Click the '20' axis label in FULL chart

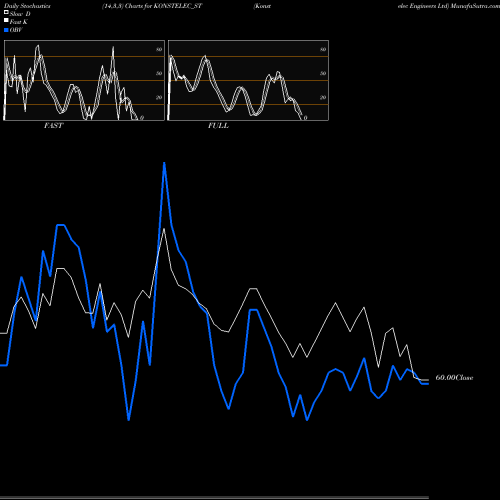(323, 97)
